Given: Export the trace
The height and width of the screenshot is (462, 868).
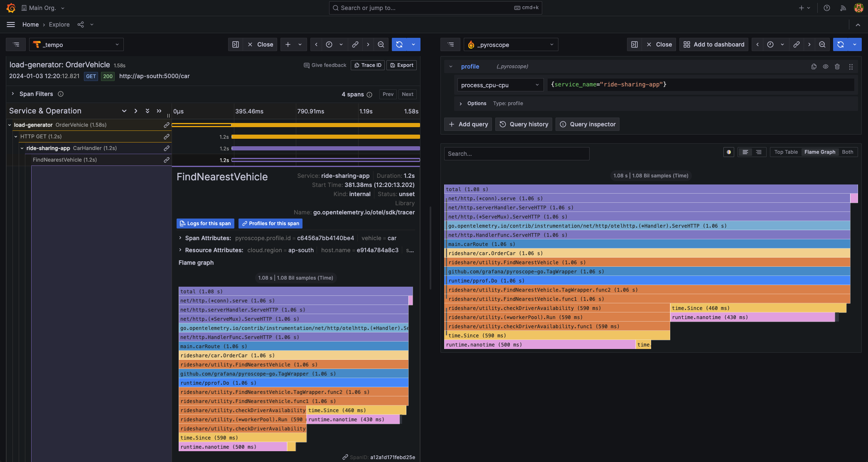Looking at the screenshot, I should point(401,65).
